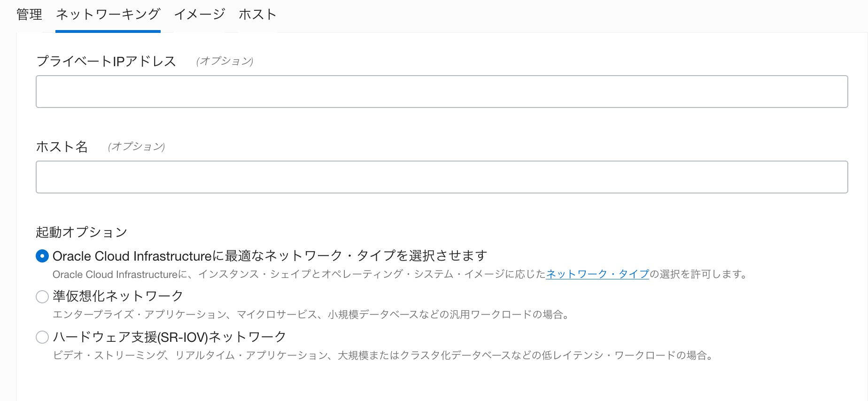
Task: Click the SR-IOV network radio circle
Action: tap(42, 337)
